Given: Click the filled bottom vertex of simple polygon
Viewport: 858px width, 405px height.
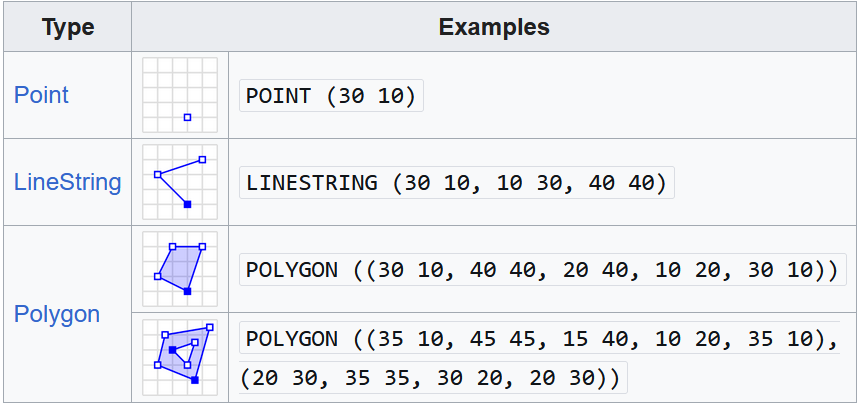Looking at the screenshot, I should pos(187,290).
